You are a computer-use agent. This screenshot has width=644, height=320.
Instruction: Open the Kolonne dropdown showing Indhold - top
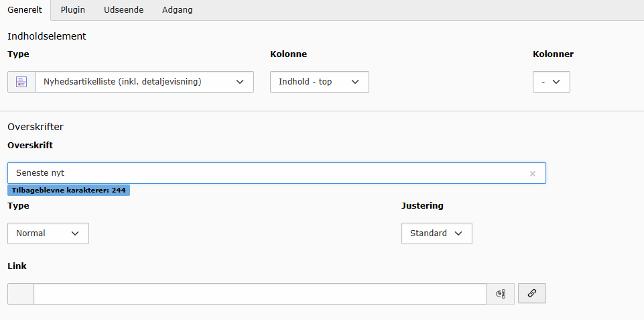click(x=320, y=82)
